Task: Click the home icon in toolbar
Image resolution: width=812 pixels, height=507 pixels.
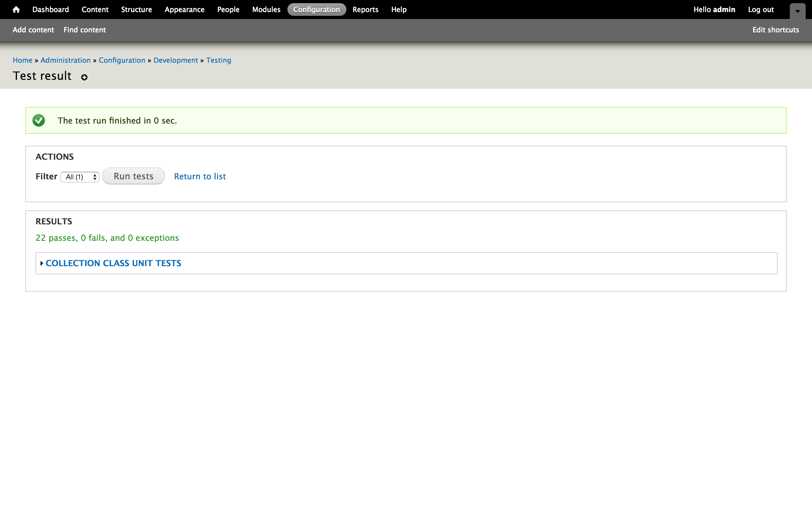Action: pyautogui.click(x=16, y=10)
